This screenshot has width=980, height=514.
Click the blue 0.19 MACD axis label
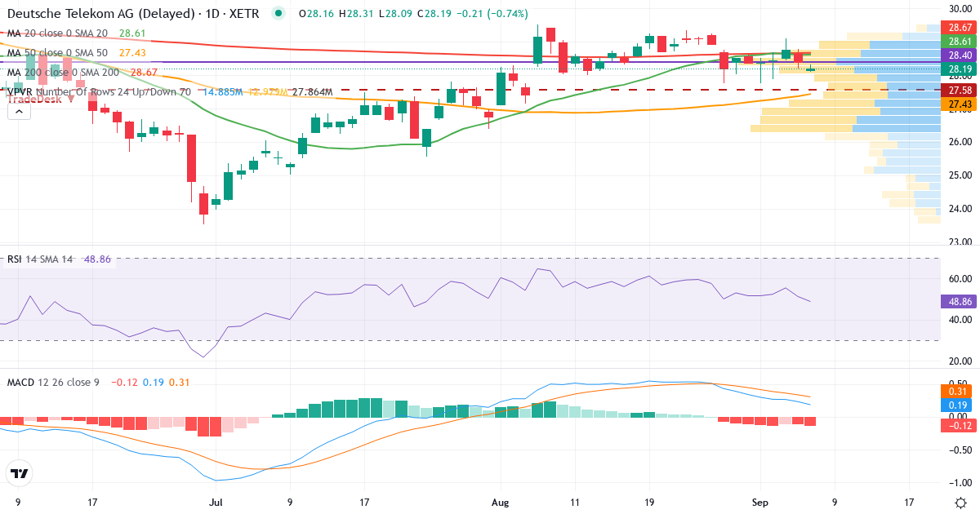tap(960, 405)
